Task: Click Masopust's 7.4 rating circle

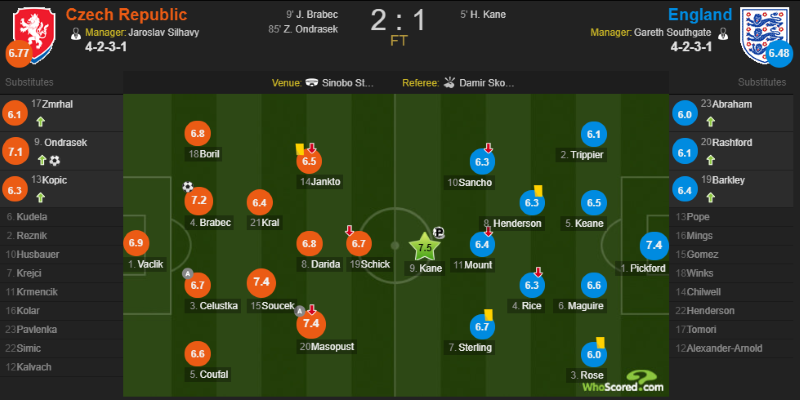Action: point(311,323)
